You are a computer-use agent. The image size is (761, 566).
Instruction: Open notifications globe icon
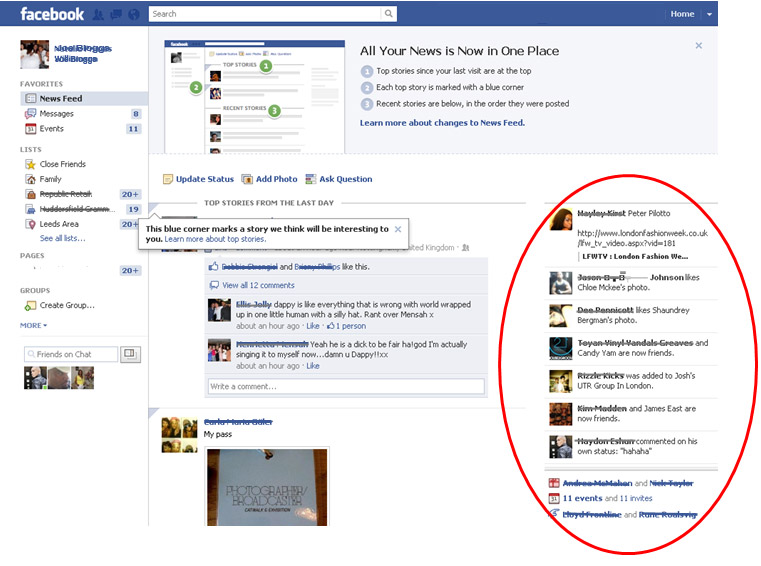pos(134,15)
